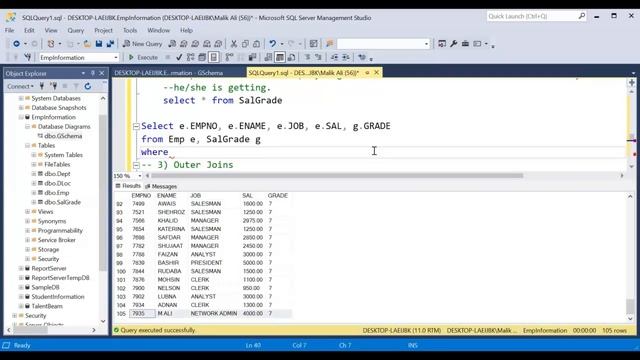This screenshot has height=360, width=640.
Task: Open the Tools menu
Action: coord(130,30)
